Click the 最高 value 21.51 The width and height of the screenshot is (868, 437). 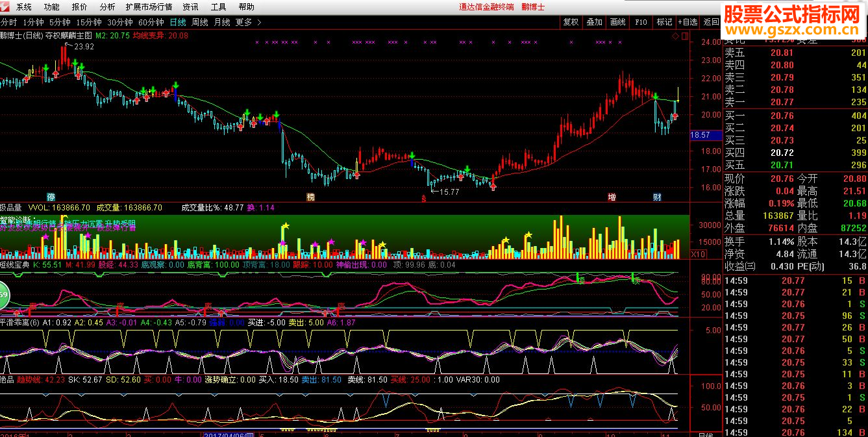(x=854, y=192)
